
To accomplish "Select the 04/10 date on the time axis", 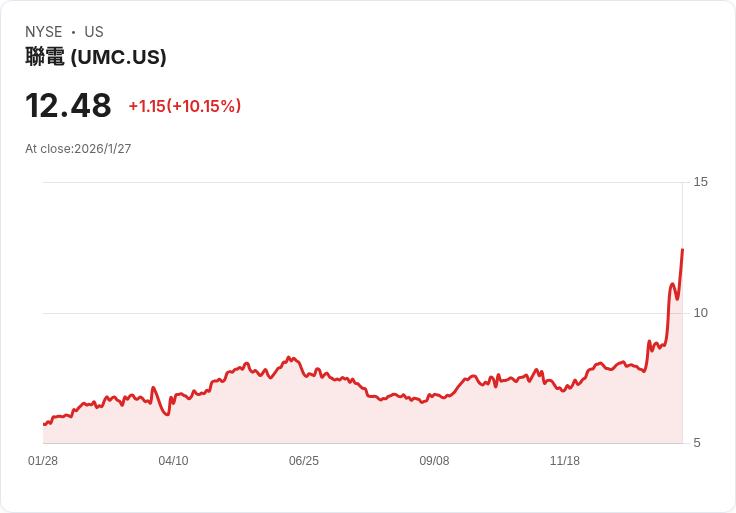I will coord(173,461).
